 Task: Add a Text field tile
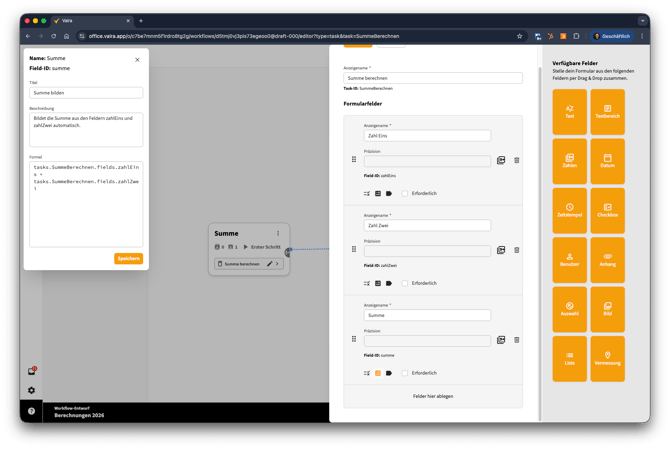tap(569, 112)
